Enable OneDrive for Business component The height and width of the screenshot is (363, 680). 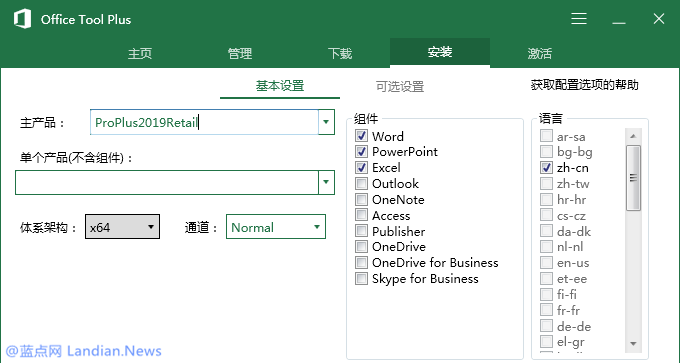(361, 263)
